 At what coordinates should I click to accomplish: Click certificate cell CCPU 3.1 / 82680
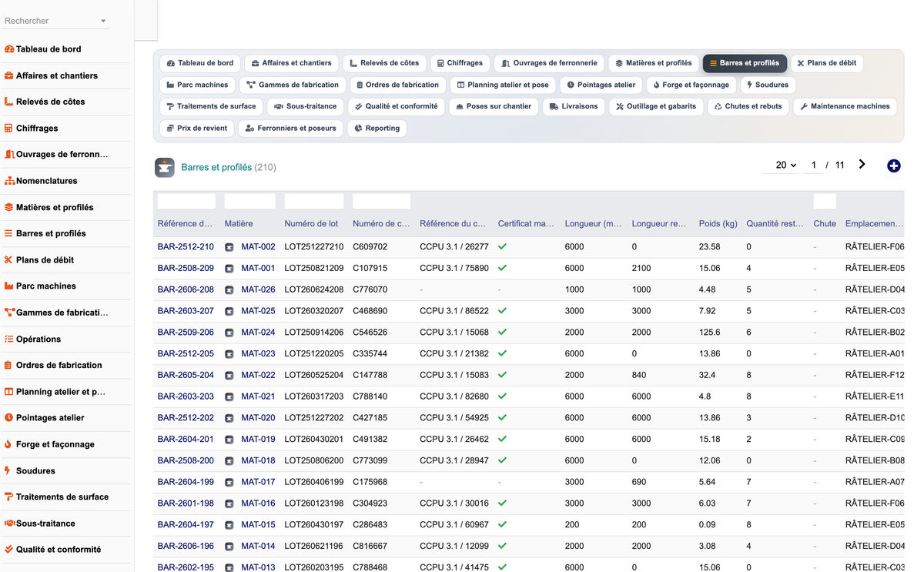(454, 396)
